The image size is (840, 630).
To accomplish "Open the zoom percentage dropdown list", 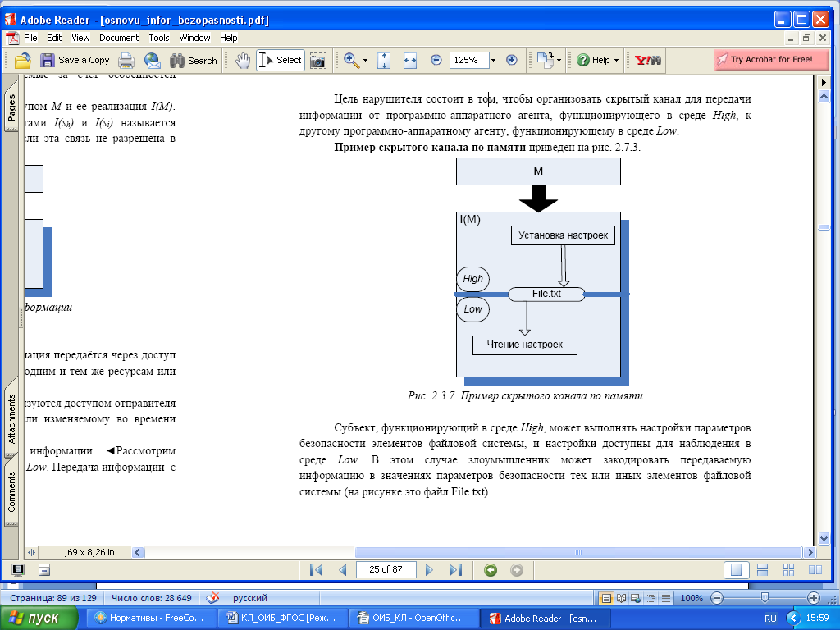I will click(x=493, y=60).
